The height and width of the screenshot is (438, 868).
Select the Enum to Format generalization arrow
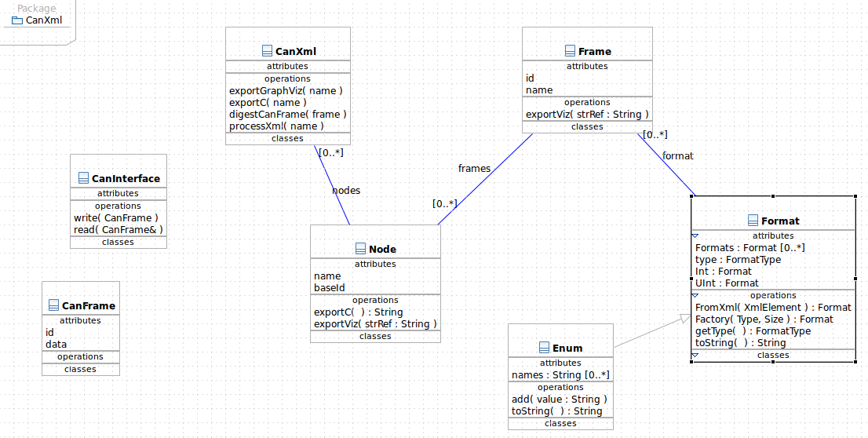click(x=653, y=332)
